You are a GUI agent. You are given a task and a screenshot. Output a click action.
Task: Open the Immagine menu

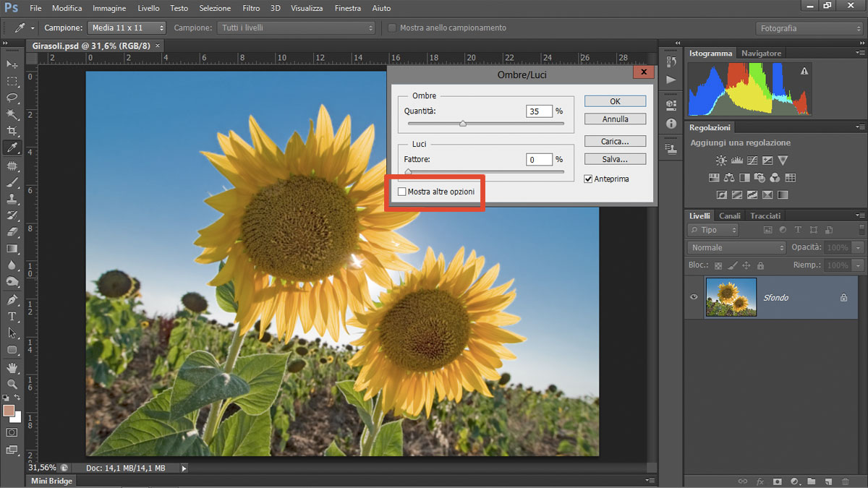[109, 9]
